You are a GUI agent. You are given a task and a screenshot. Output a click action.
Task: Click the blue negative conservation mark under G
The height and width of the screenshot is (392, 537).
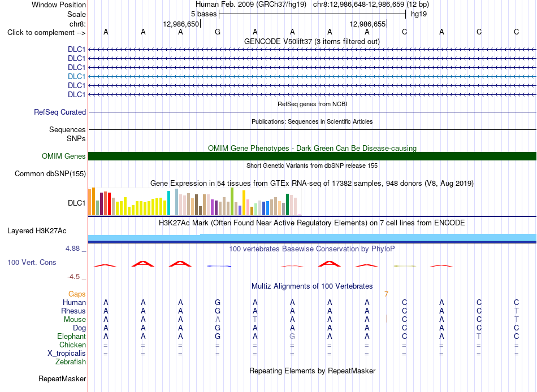click(219, 266)
